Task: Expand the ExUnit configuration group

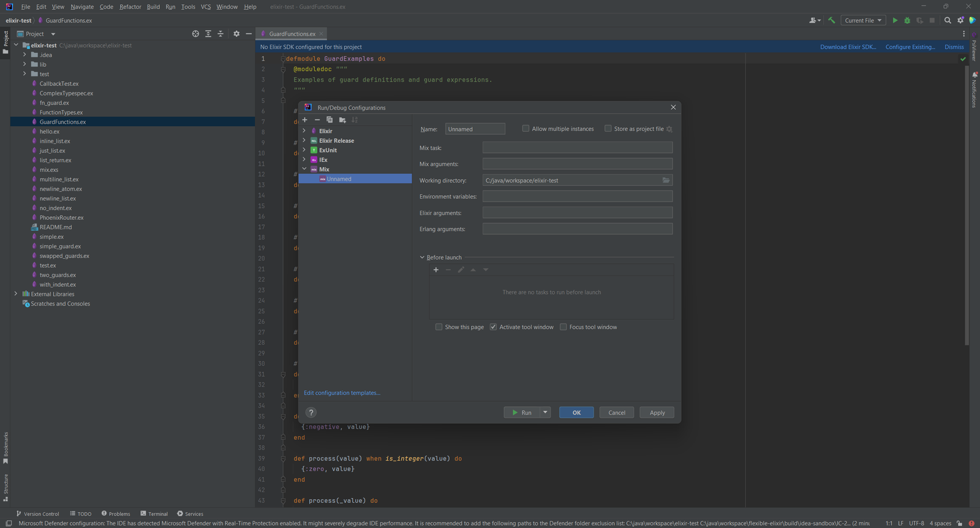Action: pos(304,150)
